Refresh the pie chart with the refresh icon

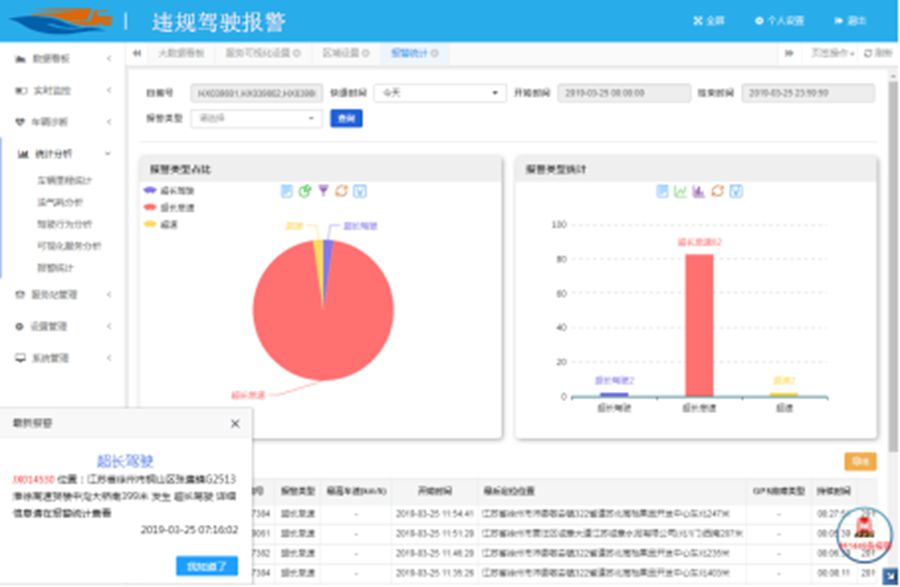(x=343, y=191)
